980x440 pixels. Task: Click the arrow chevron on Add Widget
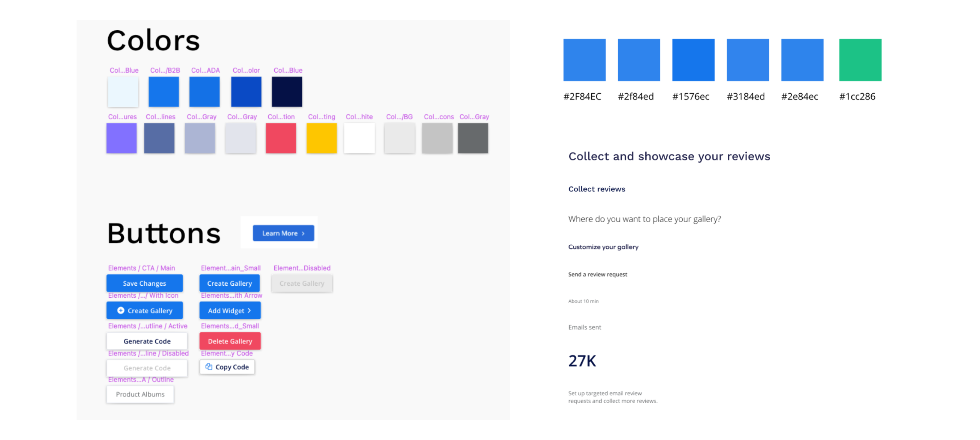click(x=249, y=310)
